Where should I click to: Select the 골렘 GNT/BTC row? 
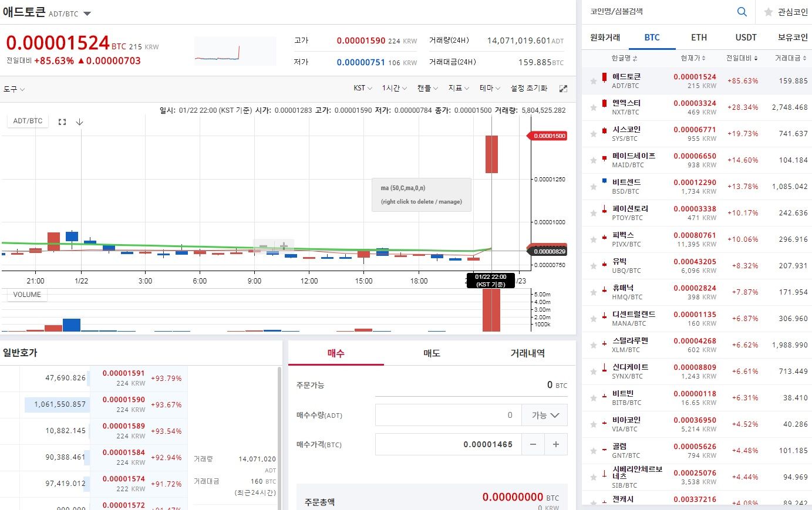coord(697,451)
